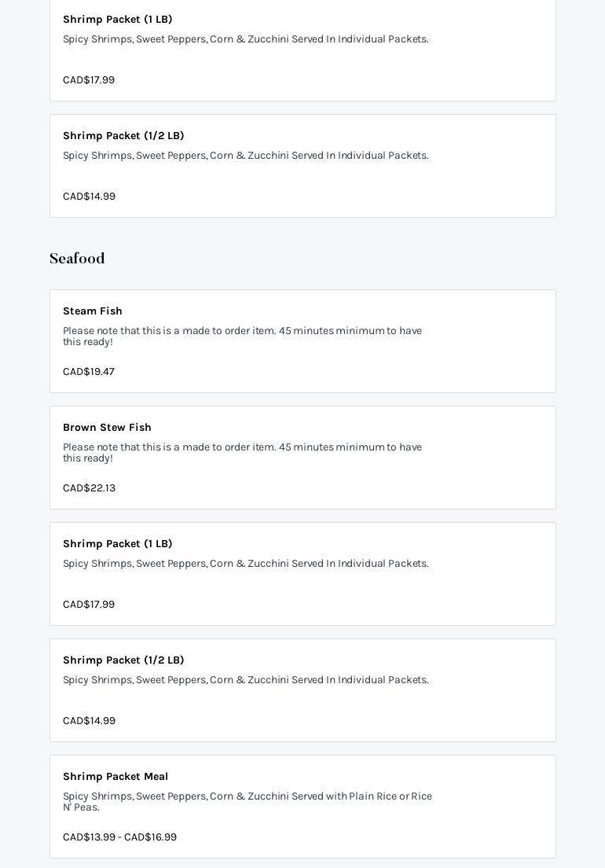Select Shrimp Packet (1/2 LB) above Seafood heading
Screen dimensions: 605x868
(x=123, y=136)
